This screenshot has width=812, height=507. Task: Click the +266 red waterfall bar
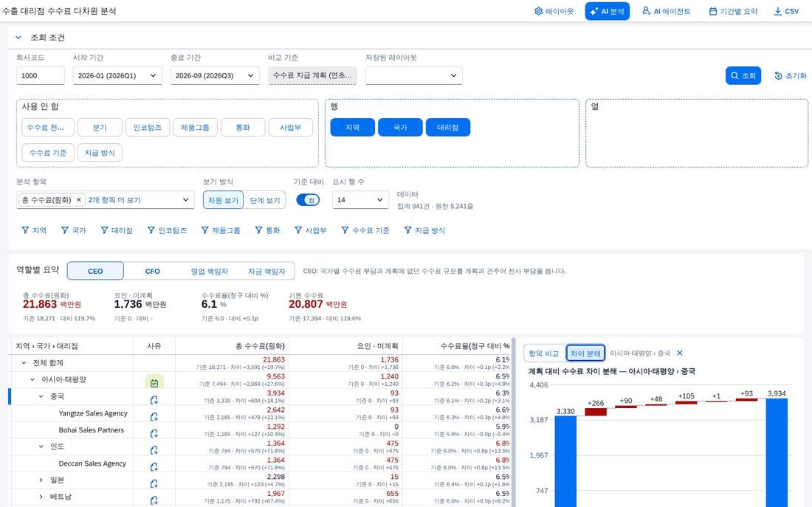coord(596,413)
